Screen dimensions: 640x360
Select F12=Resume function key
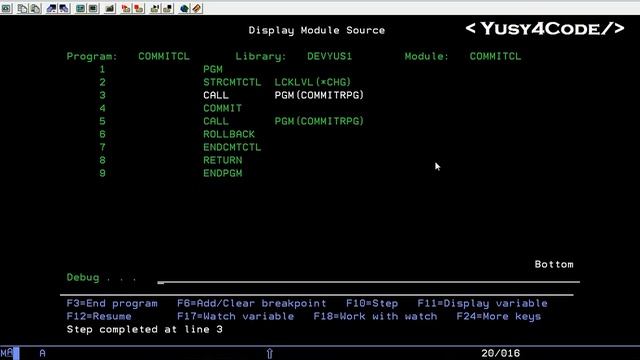[99, 316]
